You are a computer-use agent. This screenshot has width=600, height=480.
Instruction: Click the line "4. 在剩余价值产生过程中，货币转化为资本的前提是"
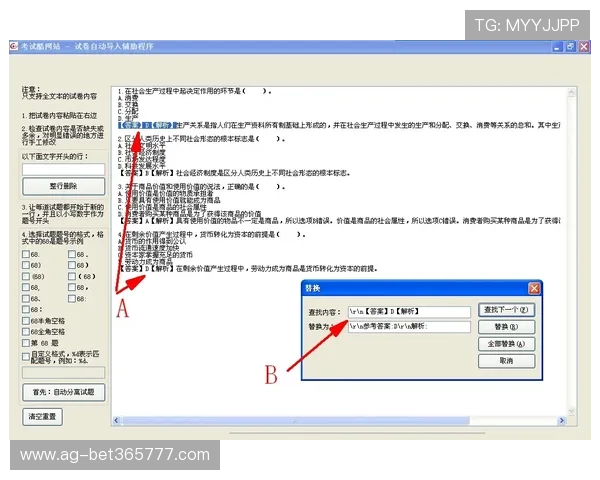coord(211,234)
